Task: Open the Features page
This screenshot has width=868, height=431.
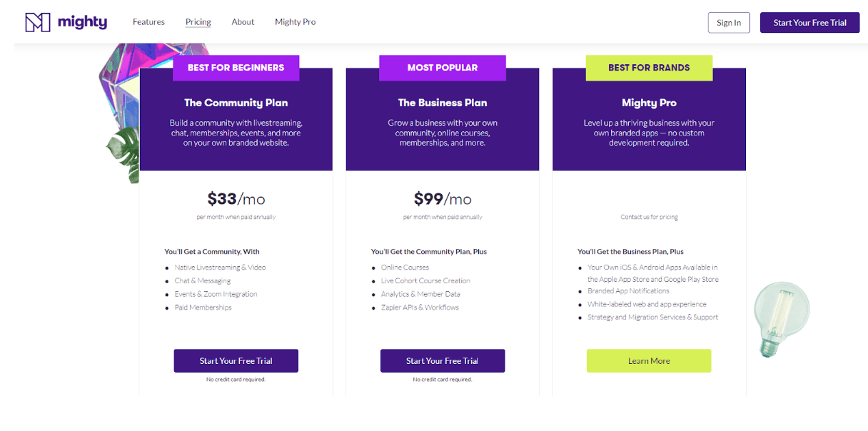Action: click(148, 21)
